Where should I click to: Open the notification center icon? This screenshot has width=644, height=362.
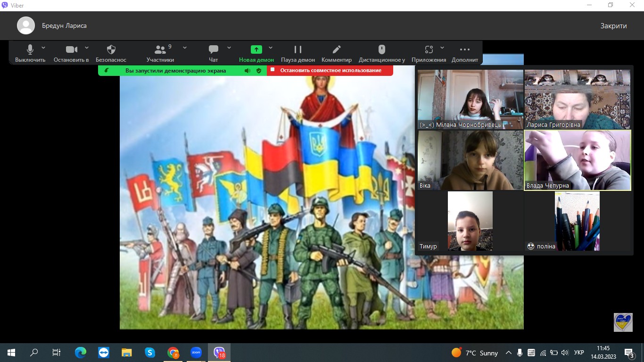(629, 353)
